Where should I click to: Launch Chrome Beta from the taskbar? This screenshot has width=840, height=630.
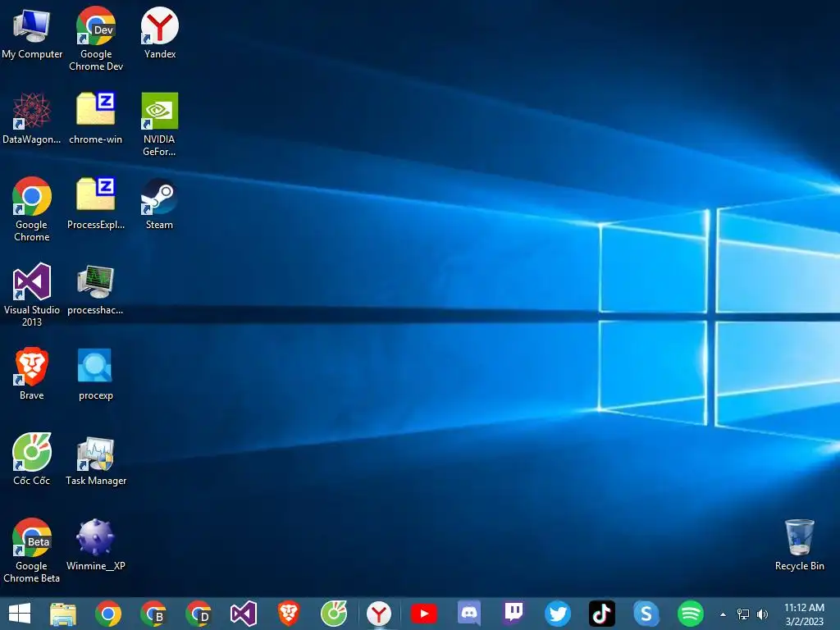(x=153, y=614)
